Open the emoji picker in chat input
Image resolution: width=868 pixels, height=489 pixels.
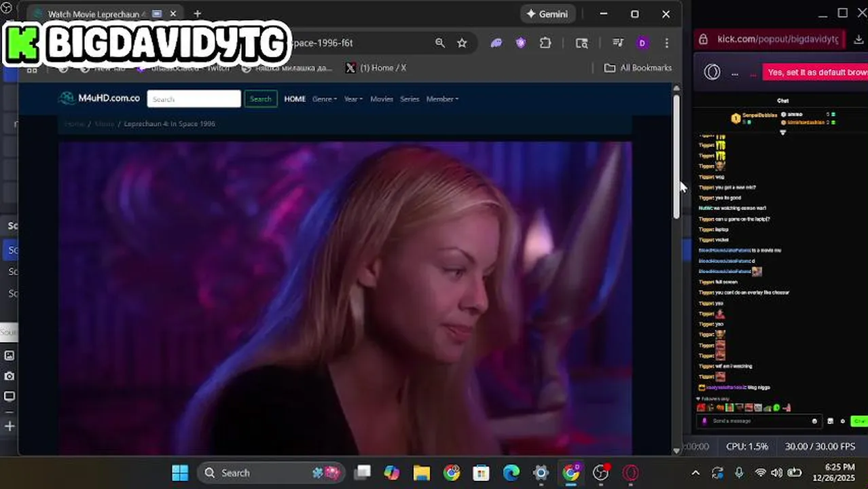tap(814, 421)
